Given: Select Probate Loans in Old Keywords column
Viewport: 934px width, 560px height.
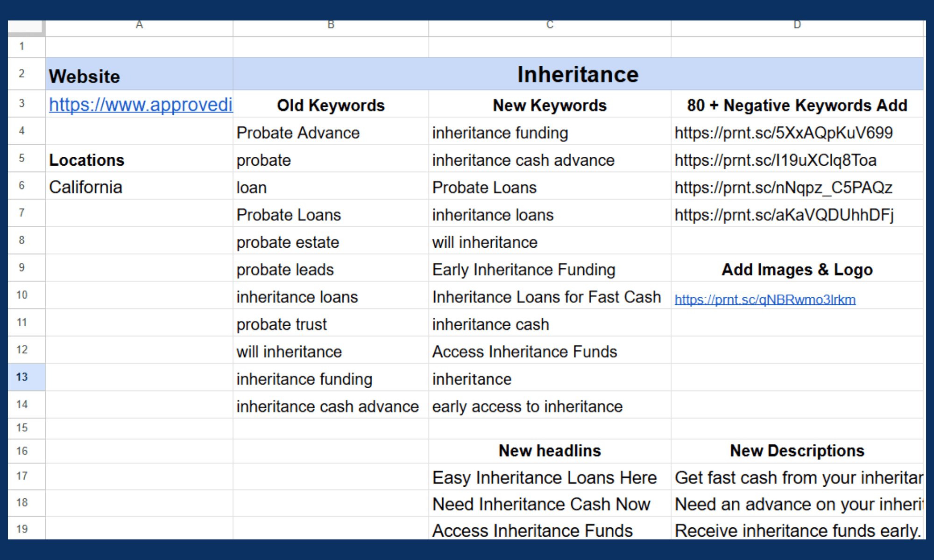Looking at the screenshot, I should coord(331,214).
